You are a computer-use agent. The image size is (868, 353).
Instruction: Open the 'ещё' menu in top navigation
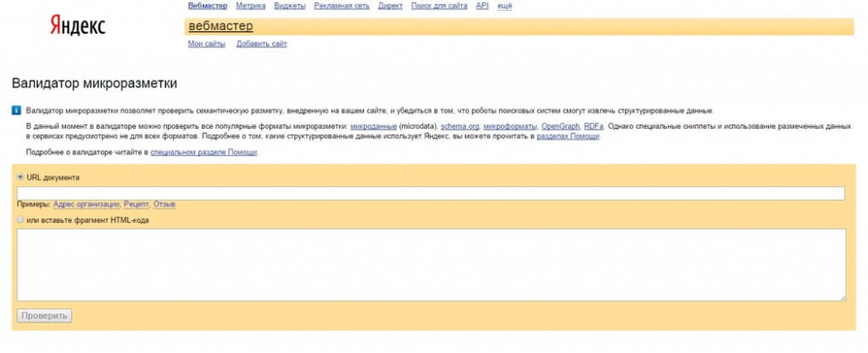pyautogui.click(x=504, y=6)
